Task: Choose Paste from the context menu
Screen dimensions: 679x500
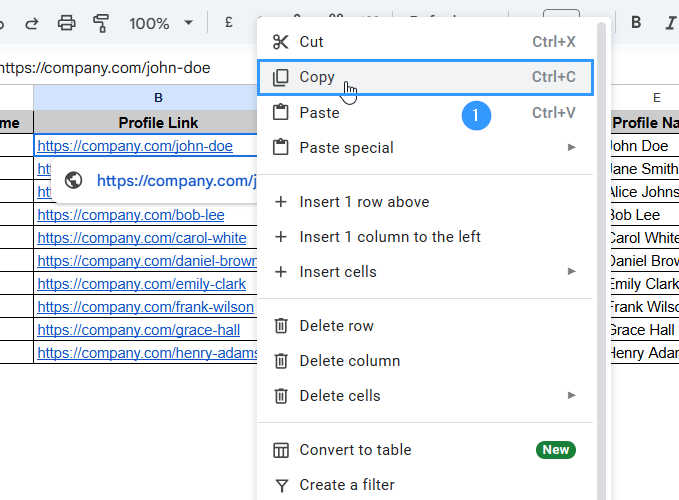Action: coord(425,113)
